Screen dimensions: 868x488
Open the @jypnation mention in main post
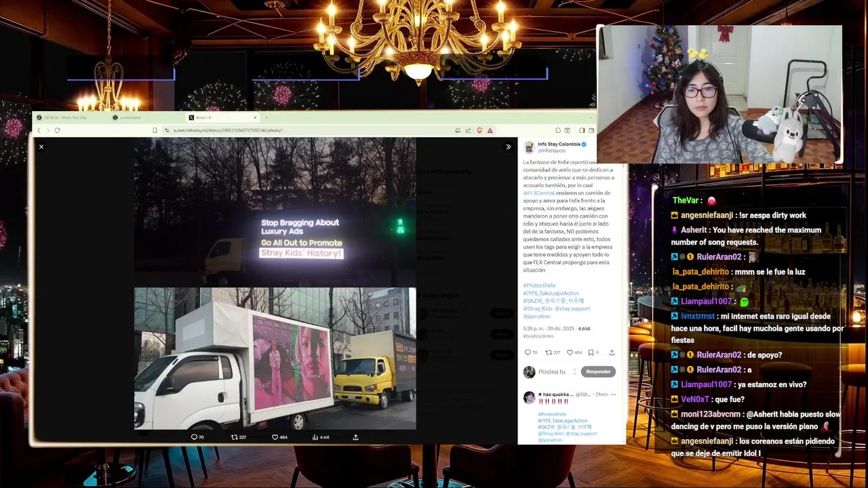536,316
